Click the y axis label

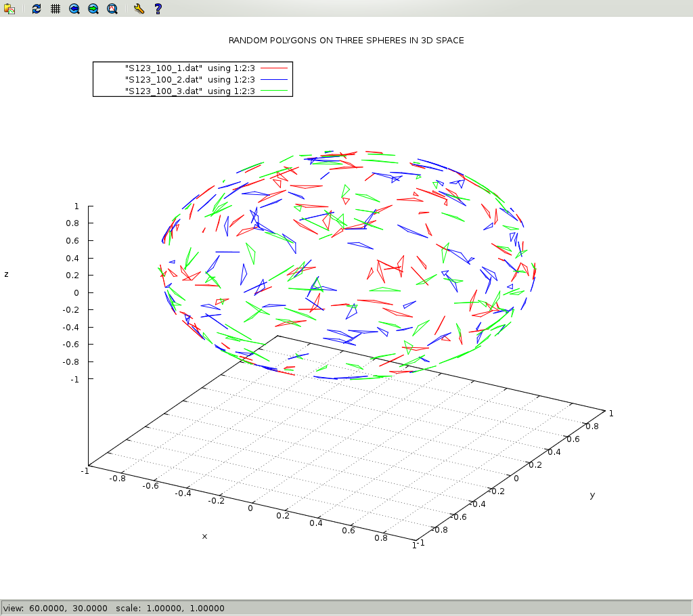click(x=592, y=495)
